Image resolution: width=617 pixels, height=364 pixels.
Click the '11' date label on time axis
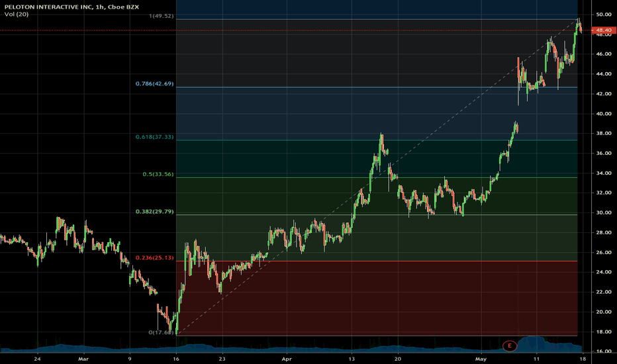[536, 359]
